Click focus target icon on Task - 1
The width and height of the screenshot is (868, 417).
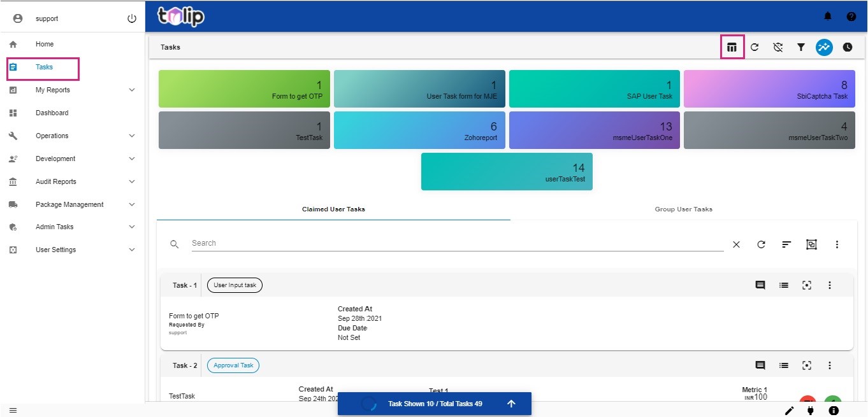pos(807,285)
